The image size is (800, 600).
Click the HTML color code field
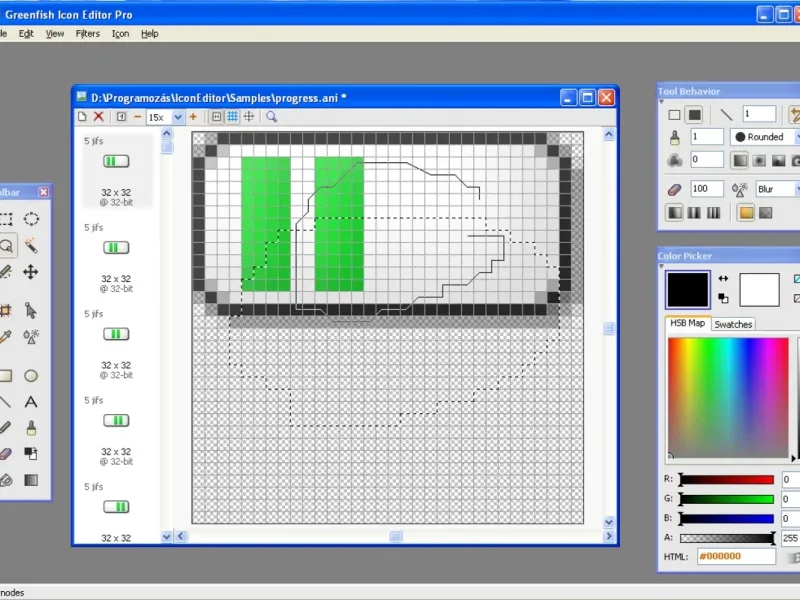coord(736,557)
